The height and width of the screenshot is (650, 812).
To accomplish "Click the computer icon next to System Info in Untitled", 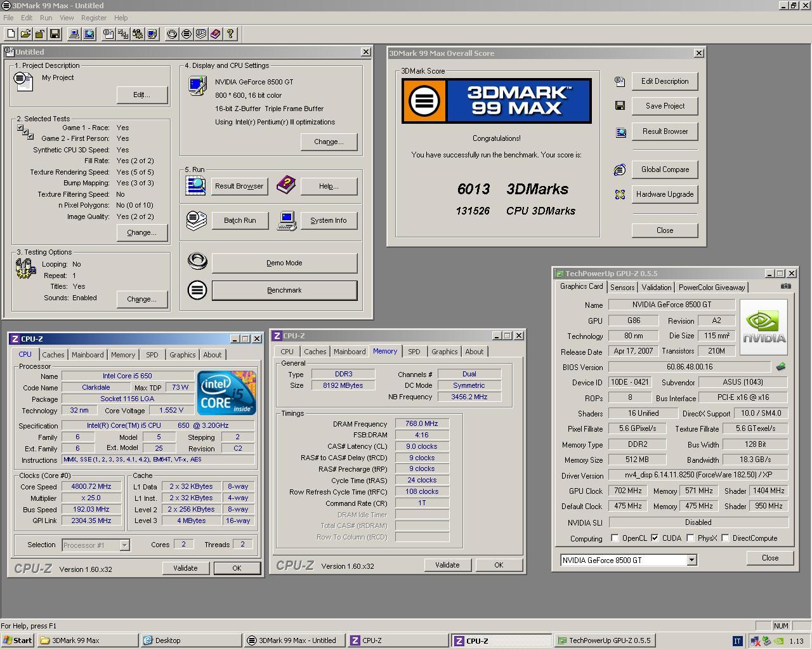I will tap(287, 220).
